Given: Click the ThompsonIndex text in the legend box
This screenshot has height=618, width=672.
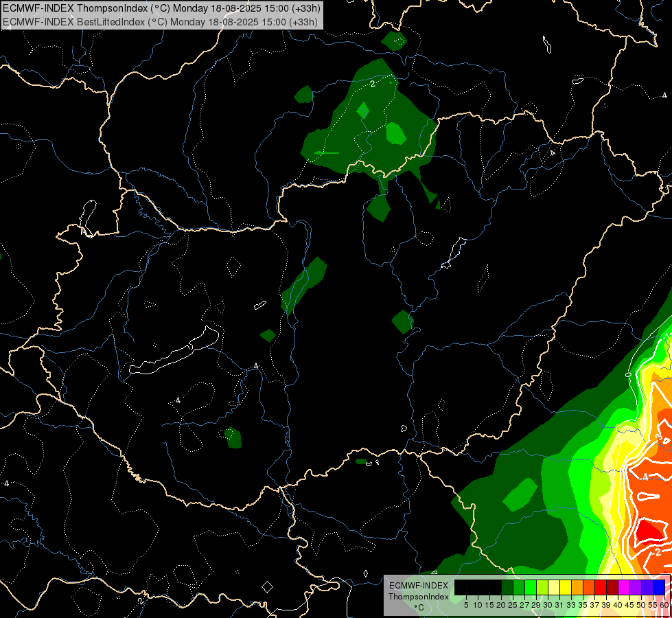Looking at the screenshot, I should (x=419, y=597).
